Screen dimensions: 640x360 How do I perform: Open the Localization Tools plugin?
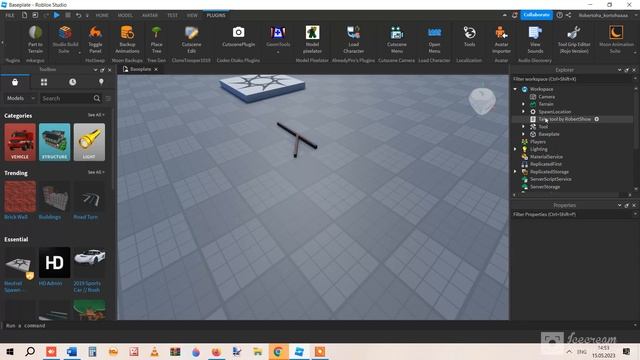(469, 37)
